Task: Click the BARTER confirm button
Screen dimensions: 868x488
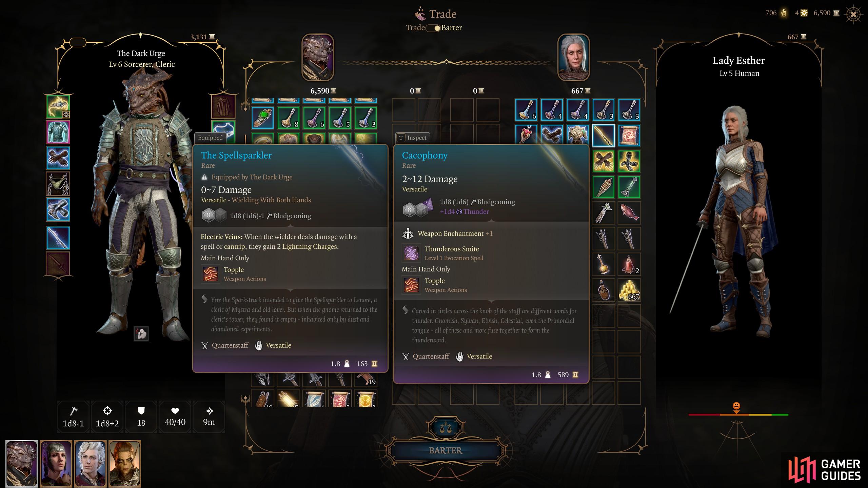Action: coord(446,450)
